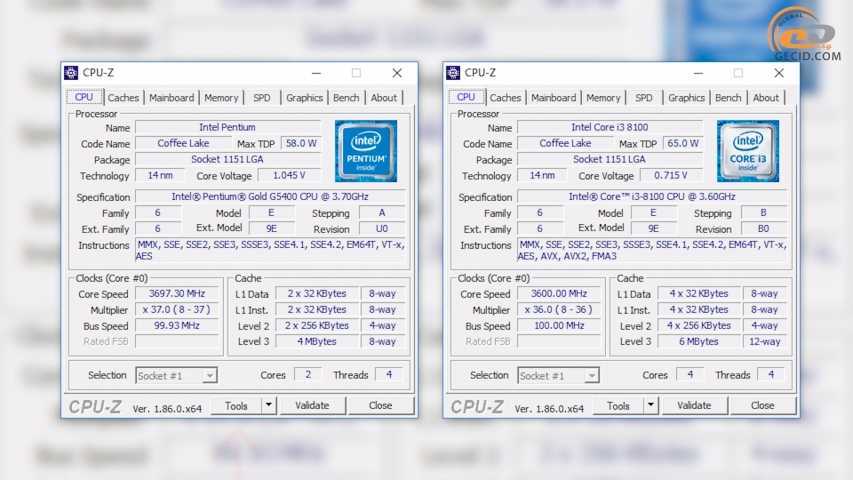Click the 12-way Level 3 associativity value

tap(764, 342)
